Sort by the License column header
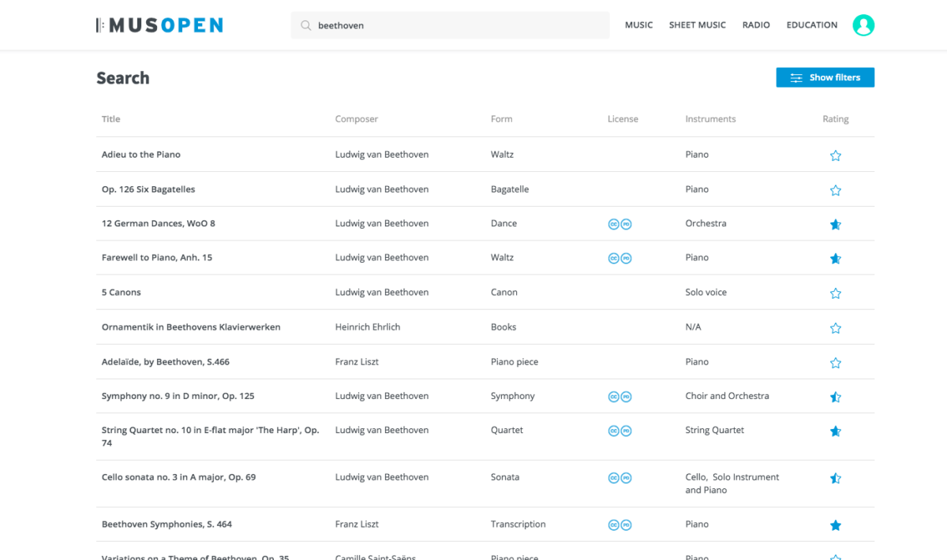The height and width of the screenshot is (560, 947). pos(623,119)
